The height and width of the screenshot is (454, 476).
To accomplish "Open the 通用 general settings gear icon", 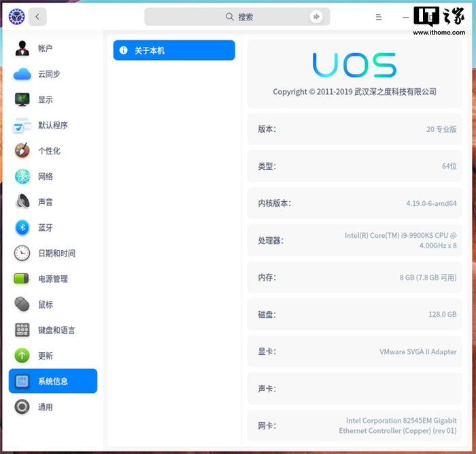I will (22, 406).
